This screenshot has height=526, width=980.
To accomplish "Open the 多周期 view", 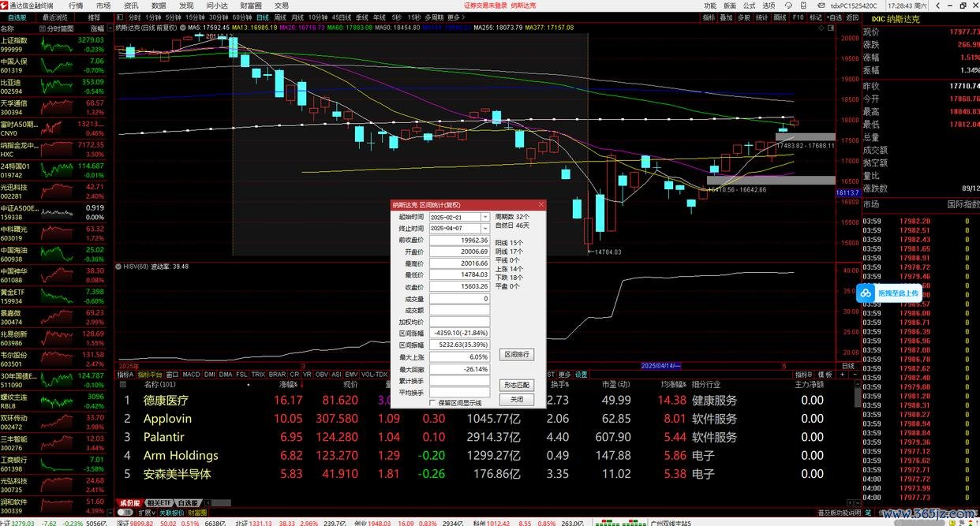I will (x=433, y=17).
